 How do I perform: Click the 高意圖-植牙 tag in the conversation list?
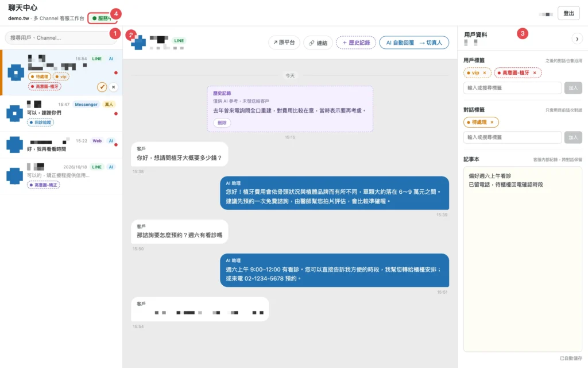pos(45,86)
